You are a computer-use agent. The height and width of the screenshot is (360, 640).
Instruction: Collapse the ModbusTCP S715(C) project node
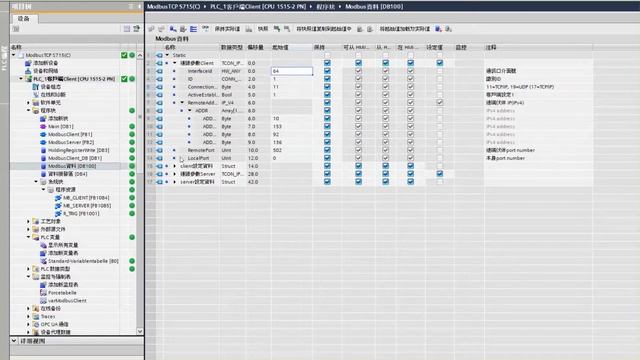(x=14, y=55)
